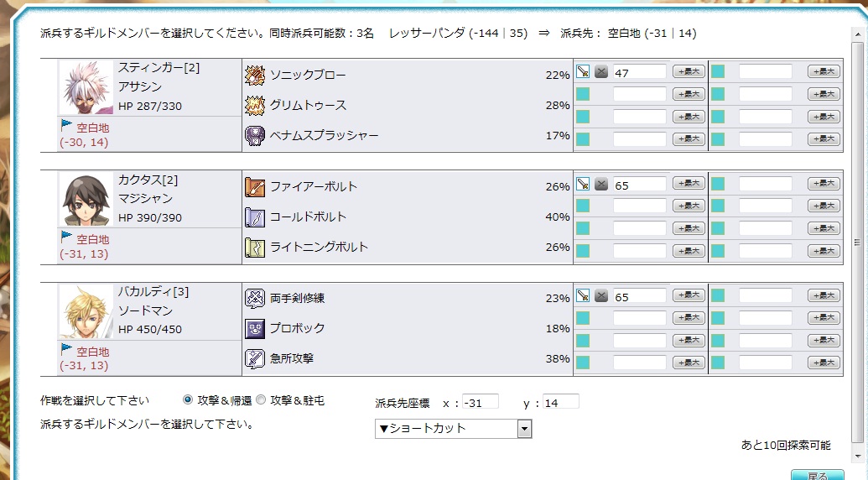Focus the y coordinate field showing 14

pyautogui.click(x=560, y=403)
